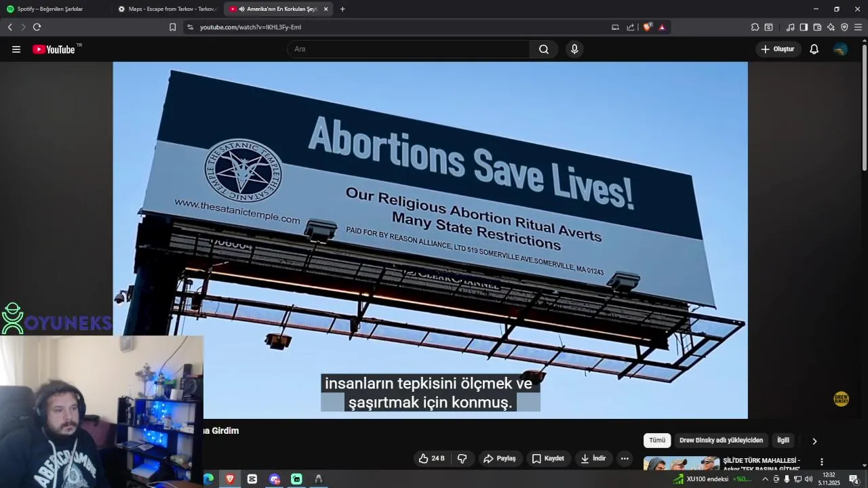Viewport: 868px width, 488px height.
Task: Switch to Maps Escape from Tarkov tab
Action: [x=167, y=9]
